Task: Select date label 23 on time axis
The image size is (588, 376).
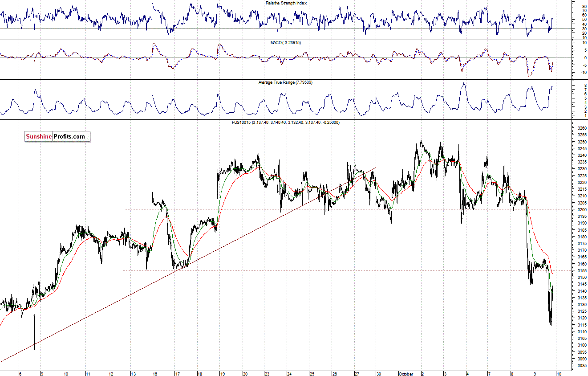Action: click(267, 373)
